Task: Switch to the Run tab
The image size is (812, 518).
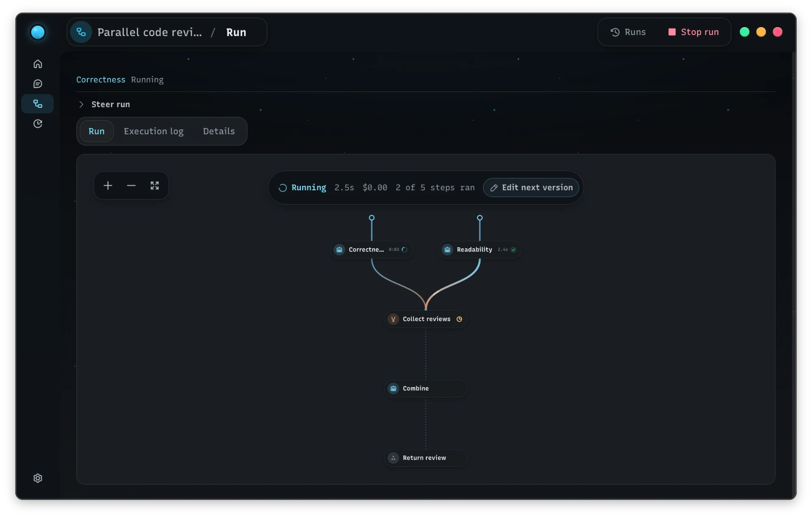Action: tap(97, 131)
